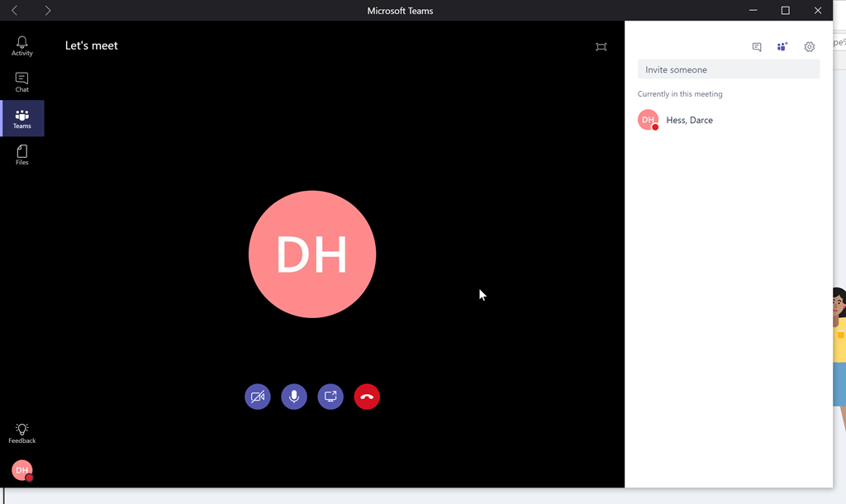Screen dimensions: 846x504
Task: Hang up the call
Action: (367, 397)
